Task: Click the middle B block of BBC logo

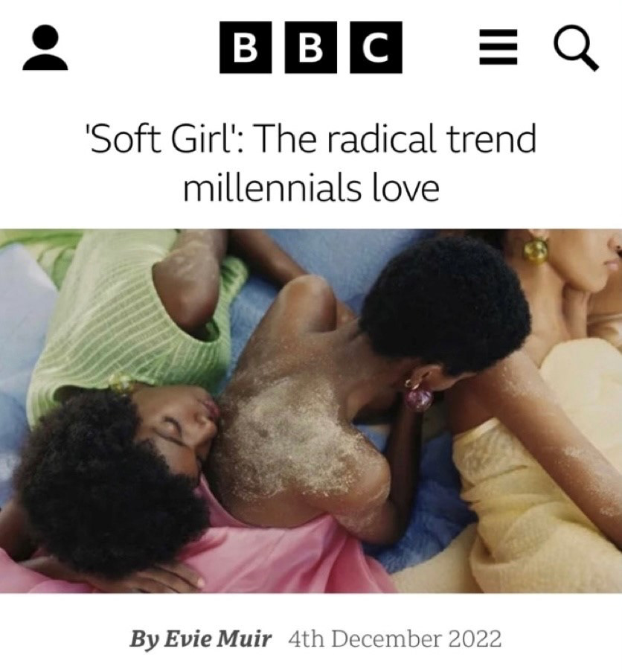Action: 310,47
